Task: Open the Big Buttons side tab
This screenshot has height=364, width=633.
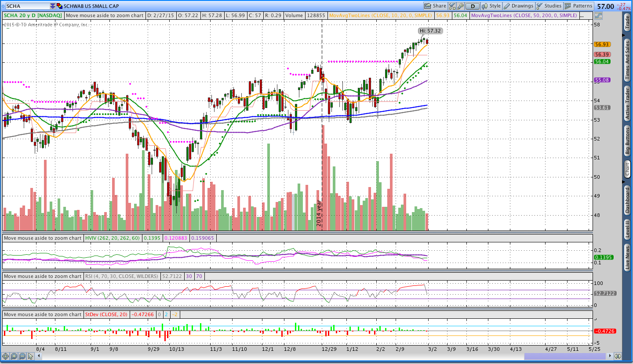Action: (627, 141)
